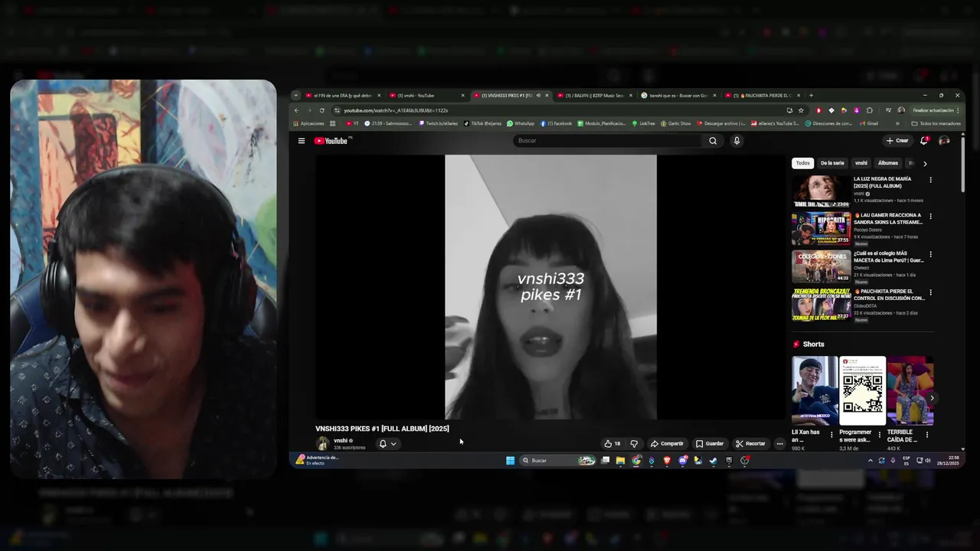Select the Álbumes filter chip
Image resolution: width=980 pixels, height=551 pixels.
point(888,163)
